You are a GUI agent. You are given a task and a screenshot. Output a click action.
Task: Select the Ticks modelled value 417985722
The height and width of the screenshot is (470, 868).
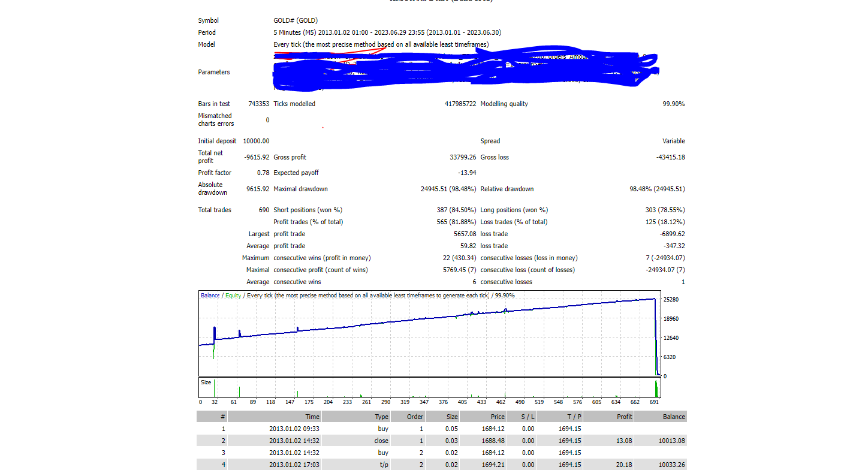460,104
